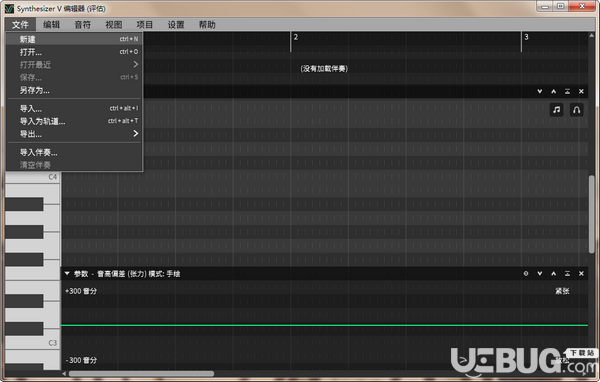
Task: Expand the 导出... submenu arrow
Action: click(x=135, y=134)
